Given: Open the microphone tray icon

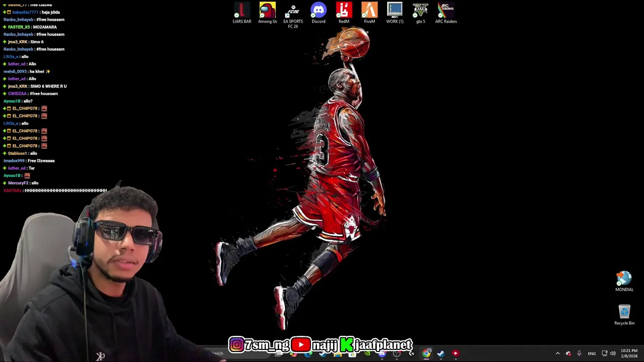Looking at the screenshot, I should (x=579, y=353).
